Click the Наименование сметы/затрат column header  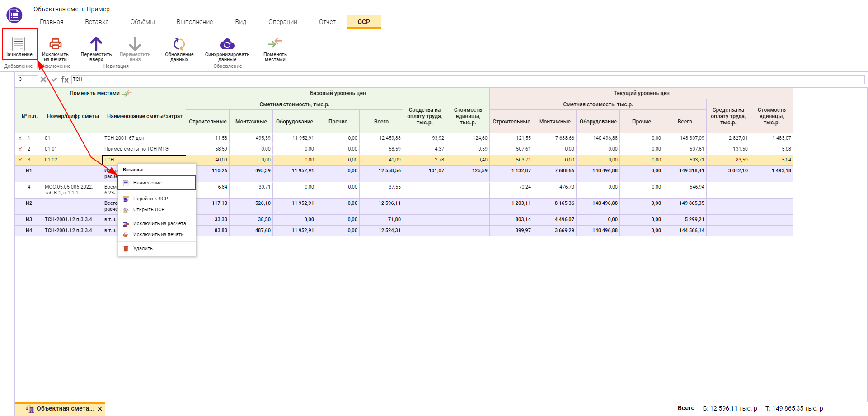(145, 116)
